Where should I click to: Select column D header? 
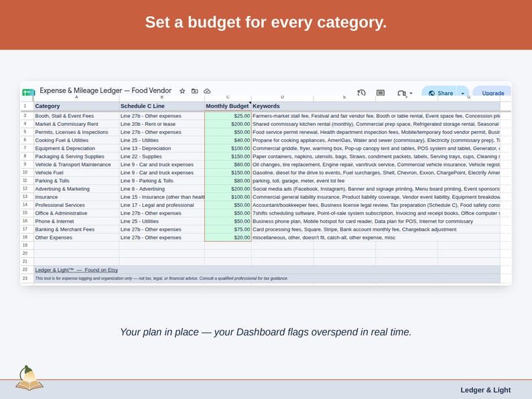click(282, 98)
